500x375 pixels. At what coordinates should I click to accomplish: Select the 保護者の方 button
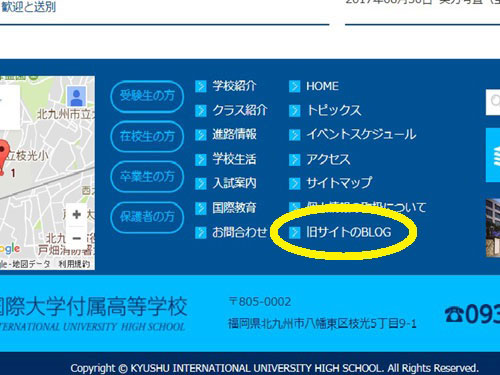click(x=147, y=217)
